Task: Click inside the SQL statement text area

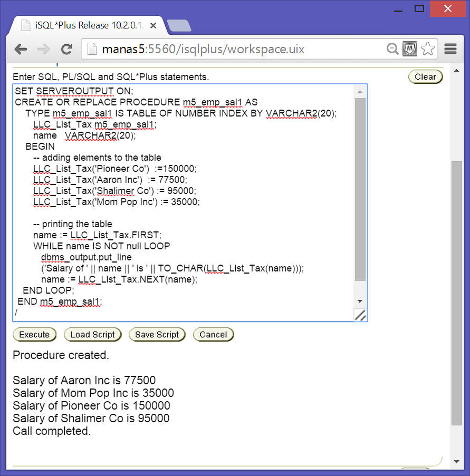Action: coord(184,203)
